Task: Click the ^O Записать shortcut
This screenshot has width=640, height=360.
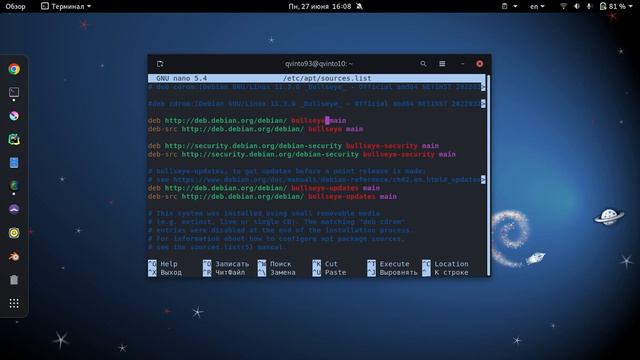Action: (226, 264)
